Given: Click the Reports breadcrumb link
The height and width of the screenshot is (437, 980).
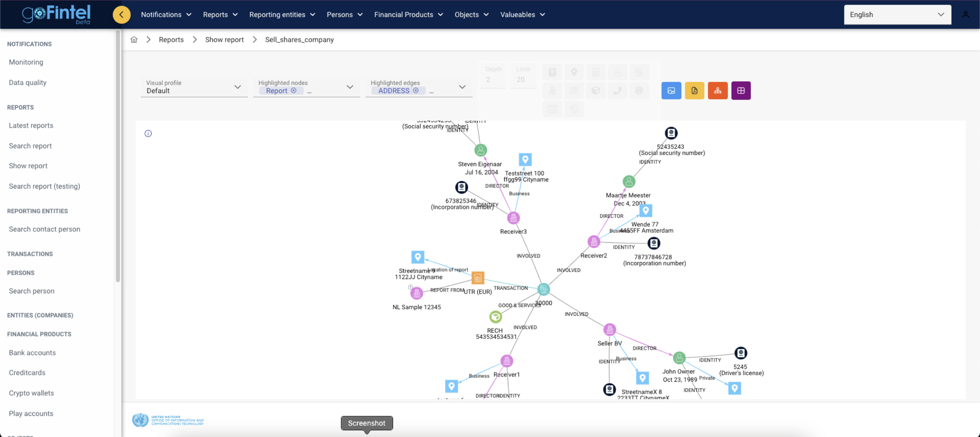Looking at the screenshot, I should point(171,40).
